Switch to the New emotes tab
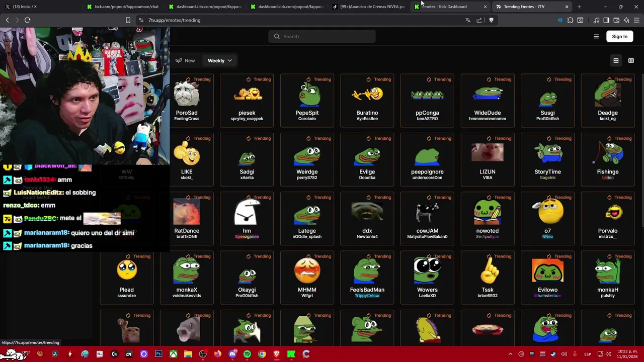 pos(185,60)
